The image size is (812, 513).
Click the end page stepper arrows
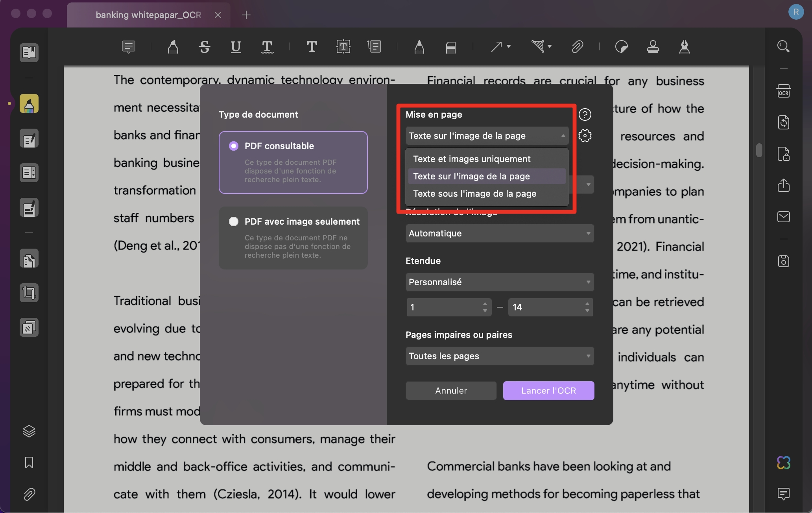[587, 307]
